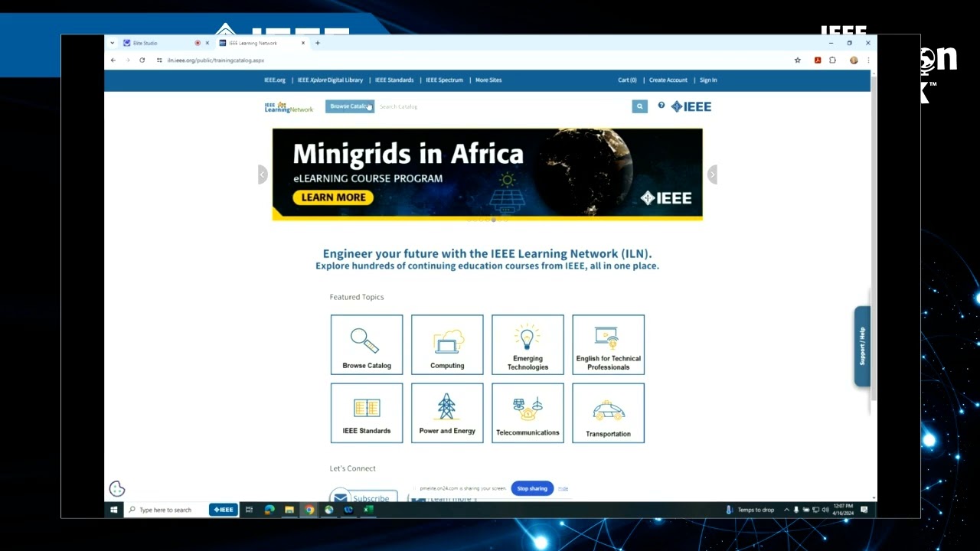
Task: Click the Sign In link
Action: [x=708, y=80]
